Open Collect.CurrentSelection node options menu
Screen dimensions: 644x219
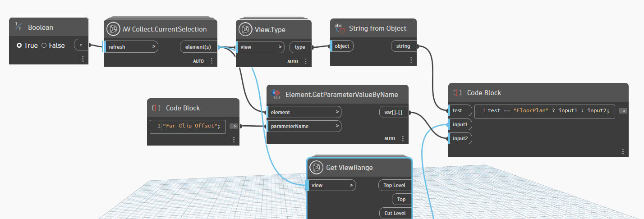212,61
